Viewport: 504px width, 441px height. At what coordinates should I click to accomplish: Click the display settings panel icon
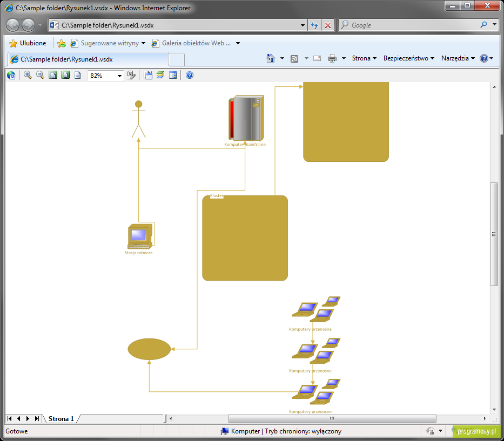click(x=173, y=75)
